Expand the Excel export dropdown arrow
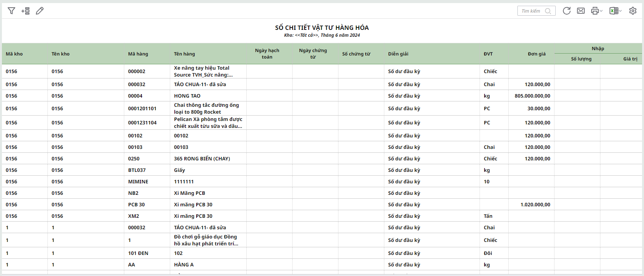This screenshot has height=276, width=644. (x=620, y=11)
